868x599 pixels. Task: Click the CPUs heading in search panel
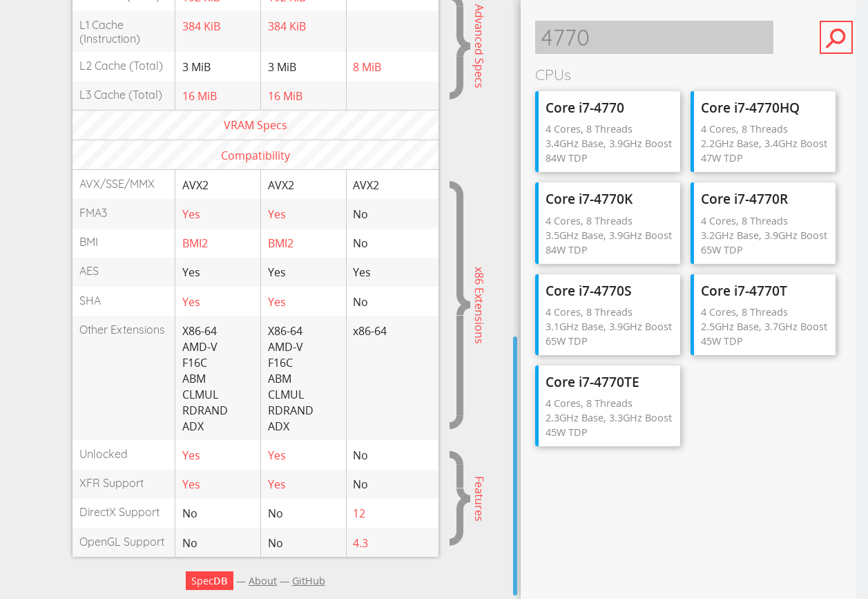553,75
